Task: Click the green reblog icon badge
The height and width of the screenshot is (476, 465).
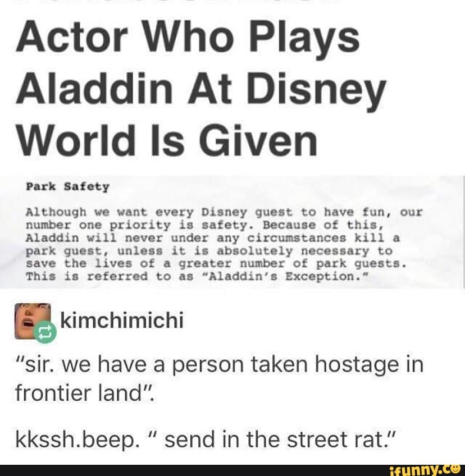Action: coord(45,332)
